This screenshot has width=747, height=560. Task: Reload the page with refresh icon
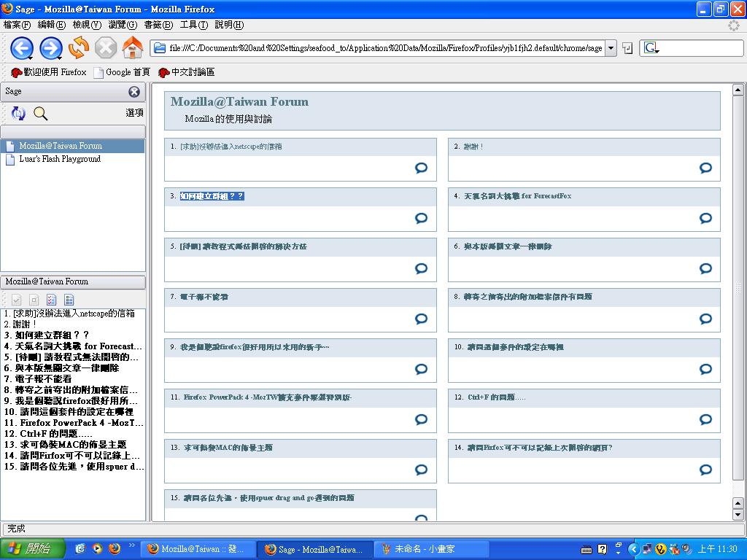pyautogui.click(x=79, y=47)
